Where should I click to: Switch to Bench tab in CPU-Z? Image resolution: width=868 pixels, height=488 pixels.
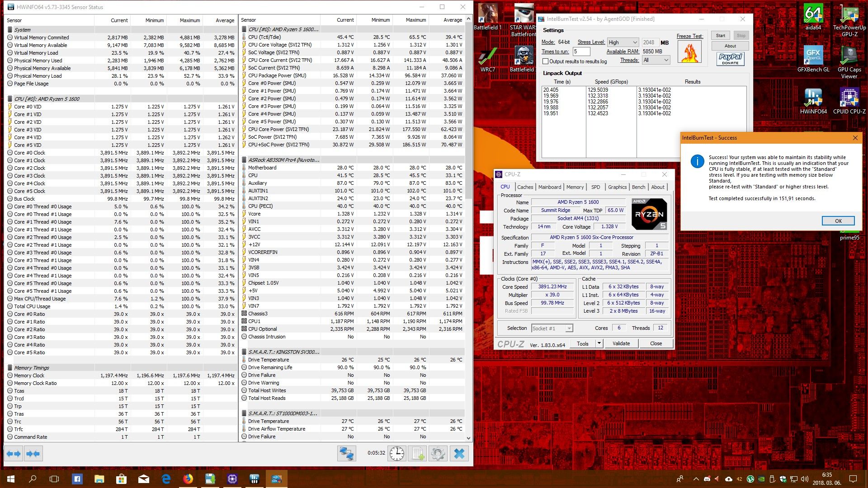[638, 187]
